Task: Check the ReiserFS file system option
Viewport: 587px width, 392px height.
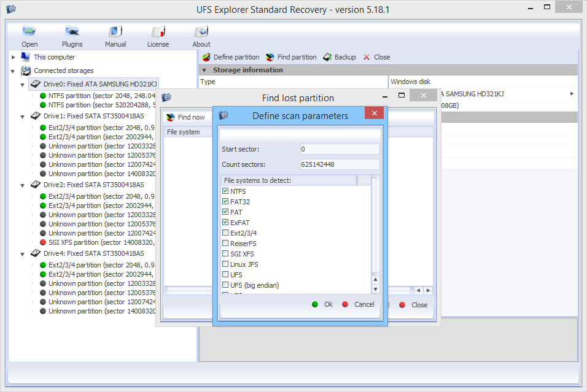Action: pyautogui.click(x=225, y=243)
